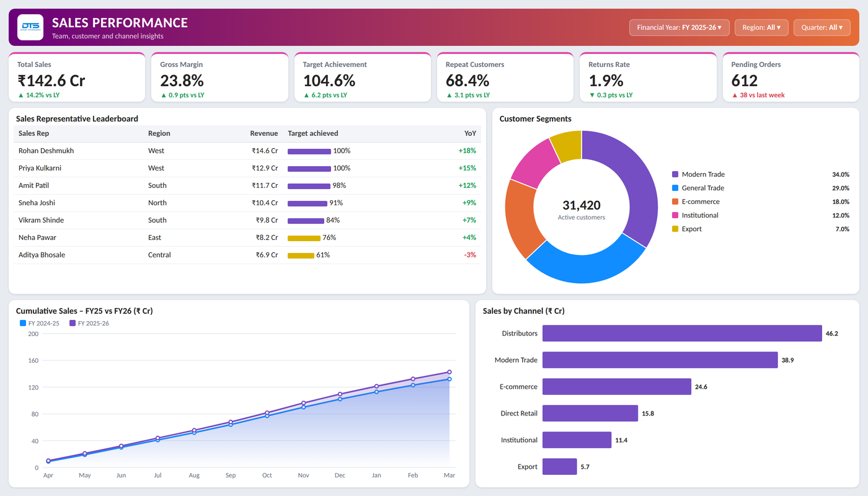Click the Pending Orders 612 value
The width and height of the screenshot is (868, 496).
745,81
